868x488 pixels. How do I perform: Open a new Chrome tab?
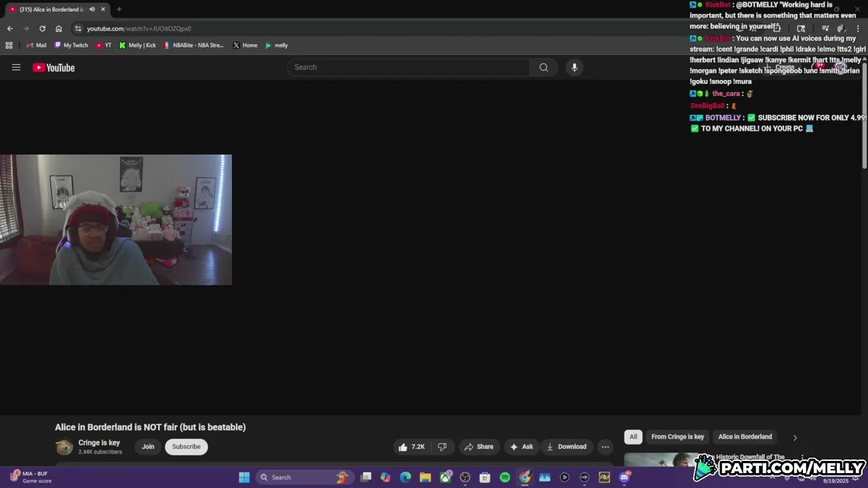119,9
